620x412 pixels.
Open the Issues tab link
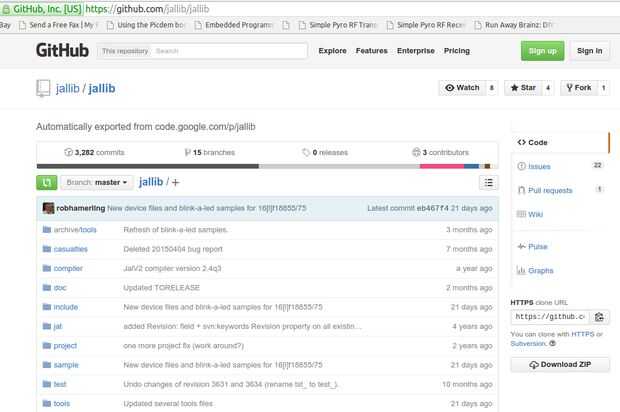539,166
